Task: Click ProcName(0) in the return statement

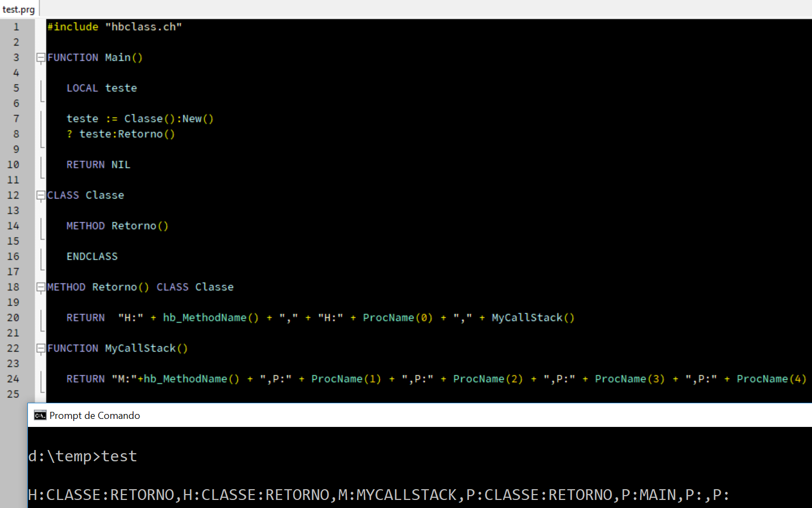Action: [x=397, y=318]
